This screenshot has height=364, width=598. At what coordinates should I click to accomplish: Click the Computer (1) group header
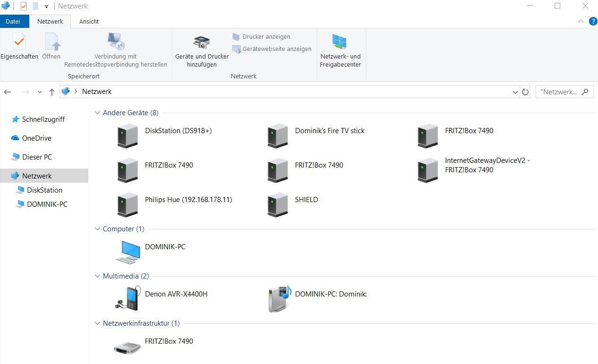[124, 229]
